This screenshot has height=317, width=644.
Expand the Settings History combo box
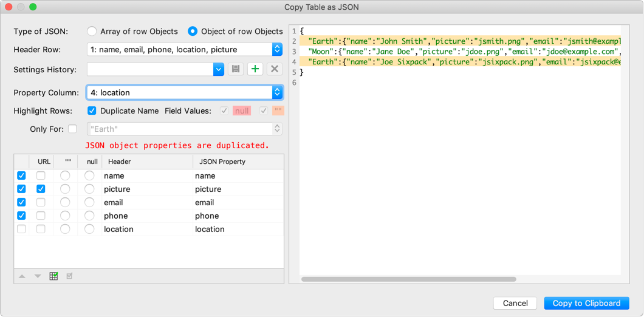219,69
